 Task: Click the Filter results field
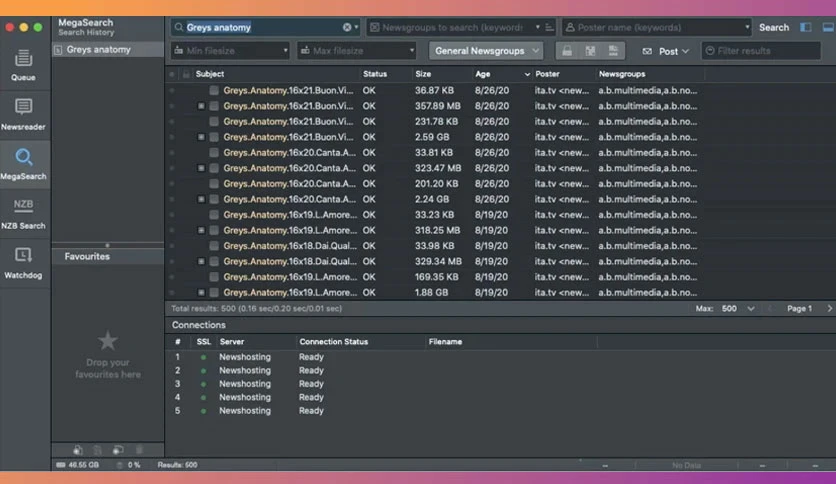click(761, 51)
